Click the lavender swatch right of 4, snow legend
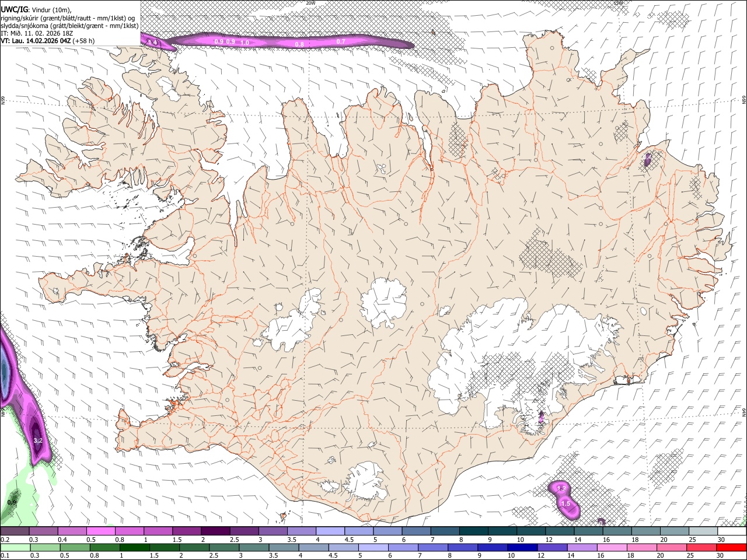Viewport: 747px width, 560px height. (329, 531)
